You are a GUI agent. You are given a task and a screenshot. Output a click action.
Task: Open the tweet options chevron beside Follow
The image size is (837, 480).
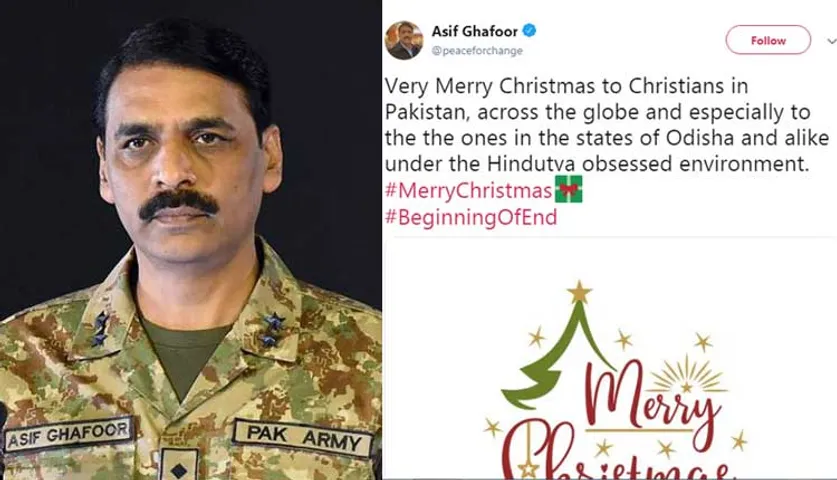831,41
